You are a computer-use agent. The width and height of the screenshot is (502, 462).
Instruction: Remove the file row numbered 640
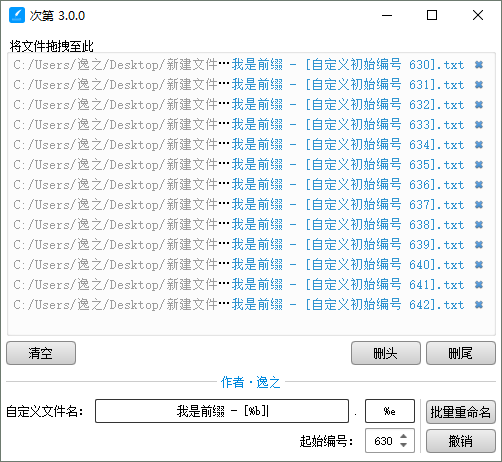[x=479, y=265]
